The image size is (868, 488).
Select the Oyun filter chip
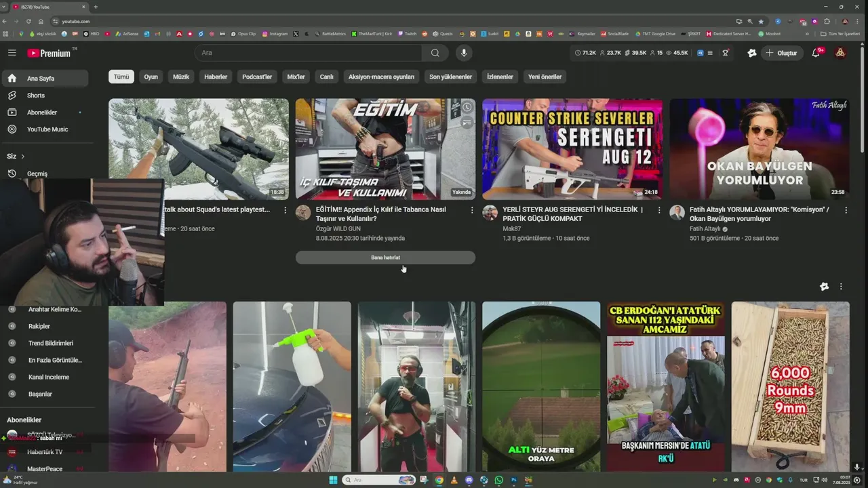coord(151,77)
